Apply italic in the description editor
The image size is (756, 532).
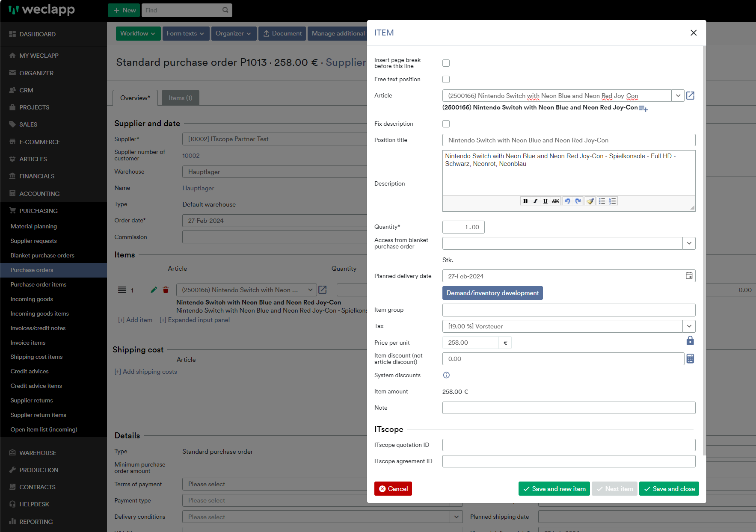pos(535,201)
